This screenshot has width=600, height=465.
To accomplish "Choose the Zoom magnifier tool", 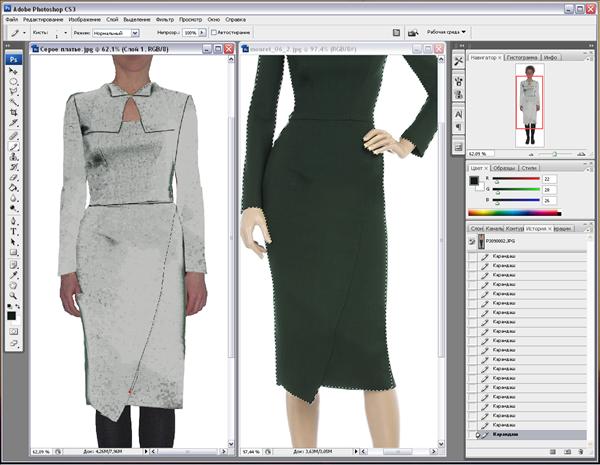I will 13,295.
